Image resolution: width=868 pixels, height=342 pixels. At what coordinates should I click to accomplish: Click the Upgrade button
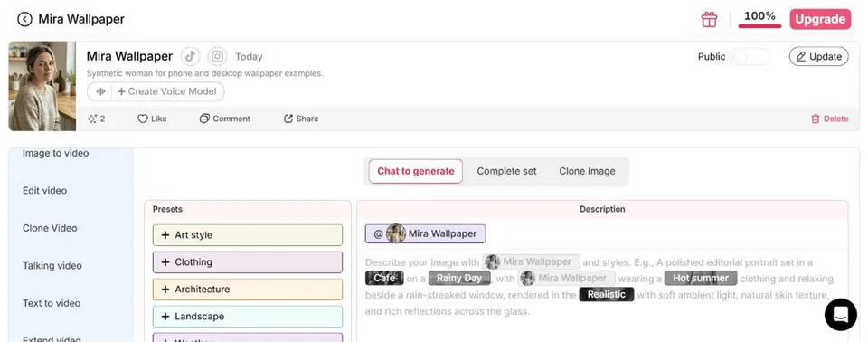tap(820, 19)
